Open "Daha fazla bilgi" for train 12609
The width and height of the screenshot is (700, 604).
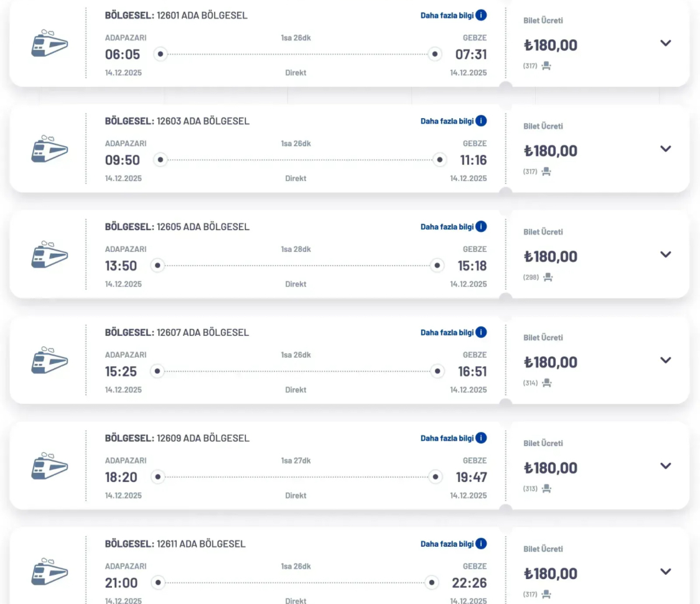(x=447, y=439)
